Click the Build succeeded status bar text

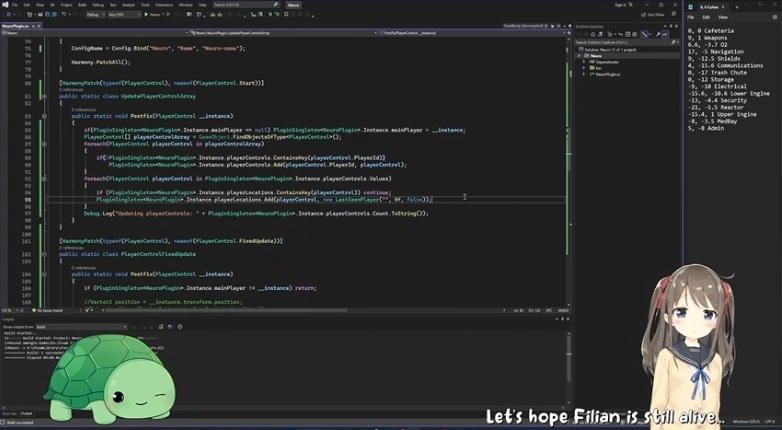[x=20, y=423]
